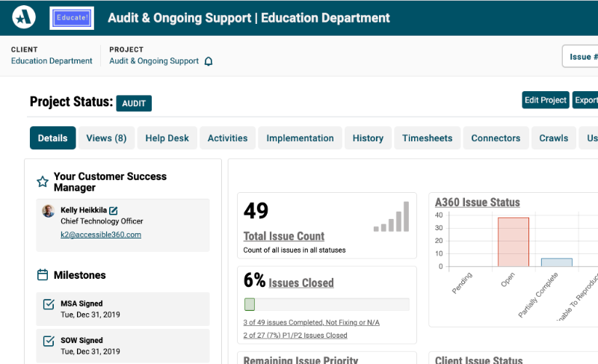The width and height of the screenshot is (598, 364).
Task: Open the Views (8) tab
Action: [106, 138]
